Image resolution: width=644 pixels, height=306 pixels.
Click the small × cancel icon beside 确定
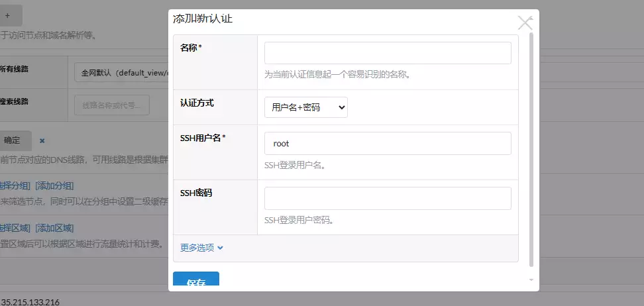click(x=42, y=141)
